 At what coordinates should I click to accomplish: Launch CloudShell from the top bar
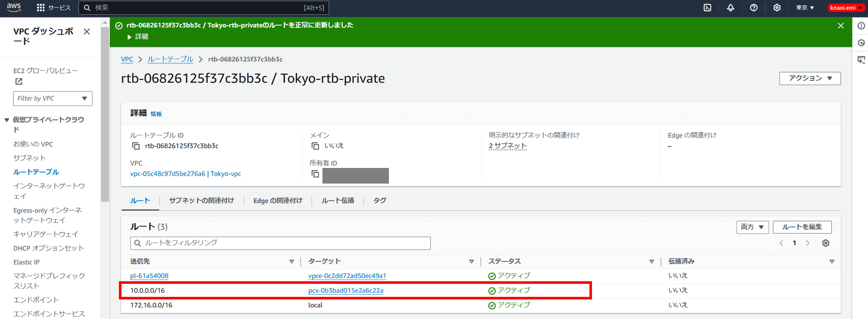tap(707, 8)
